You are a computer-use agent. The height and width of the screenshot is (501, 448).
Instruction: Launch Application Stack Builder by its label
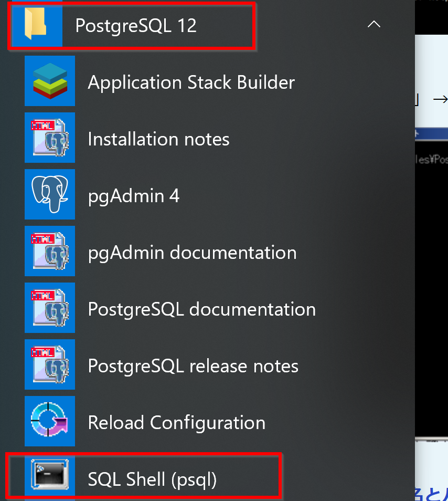(191, 83)
